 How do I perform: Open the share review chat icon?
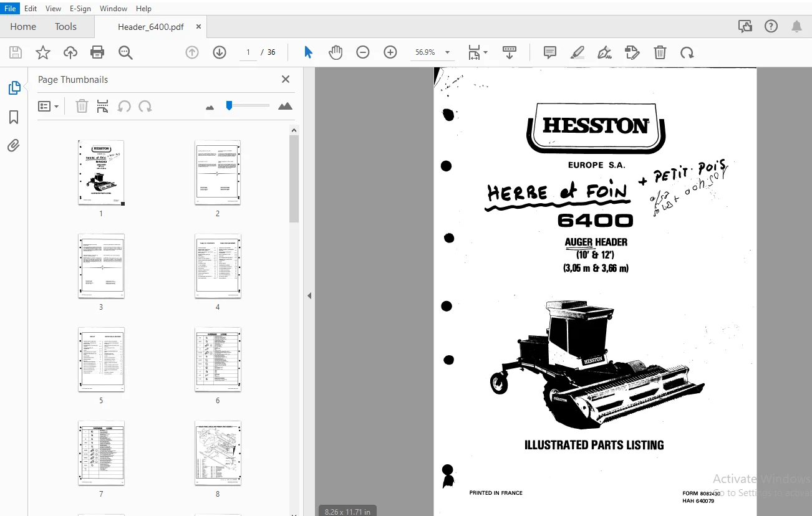coord(745,26)
